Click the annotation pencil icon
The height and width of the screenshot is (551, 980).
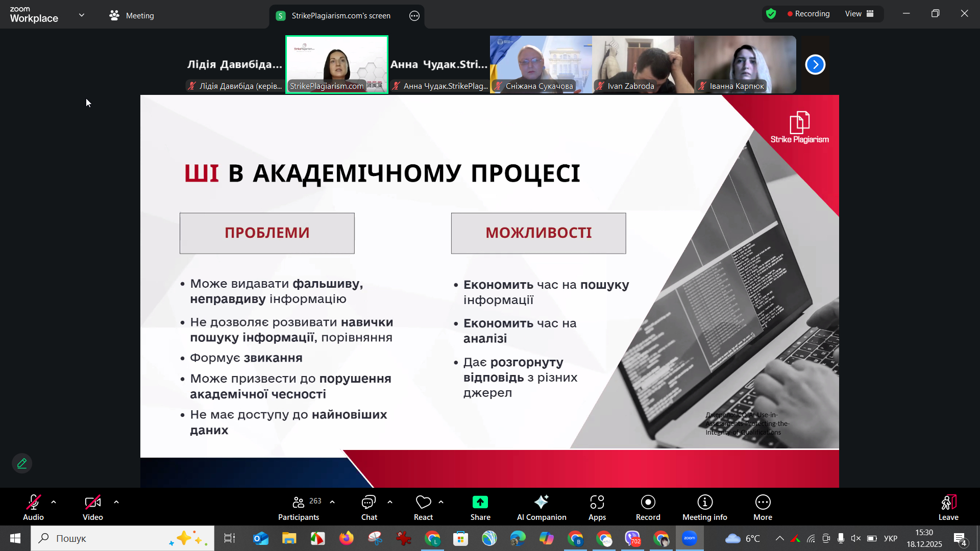[x=22, y=463]
